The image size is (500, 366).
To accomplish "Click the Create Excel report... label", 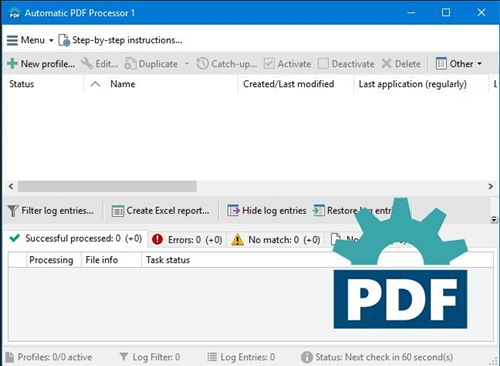I will (x=168, y=211).
